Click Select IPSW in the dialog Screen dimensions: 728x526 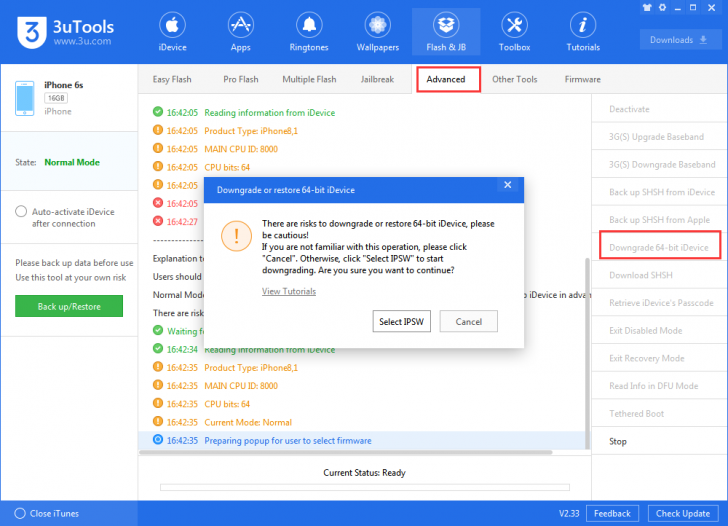click(401, 321)
